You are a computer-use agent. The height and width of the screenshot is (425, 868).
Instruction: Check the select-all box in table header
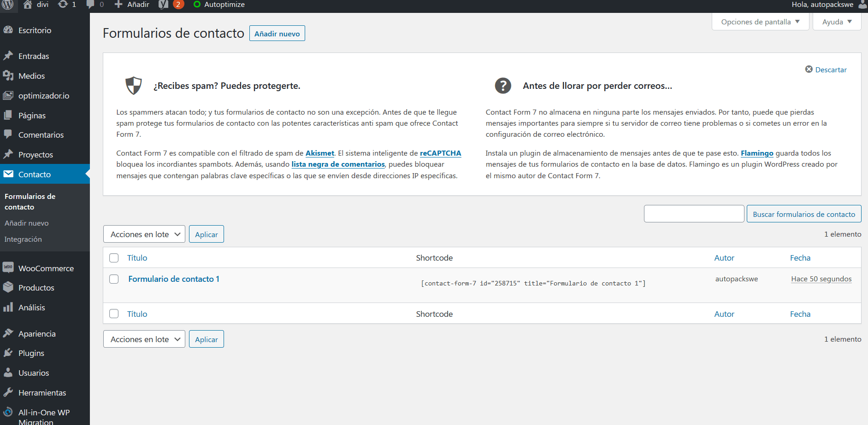114,258
